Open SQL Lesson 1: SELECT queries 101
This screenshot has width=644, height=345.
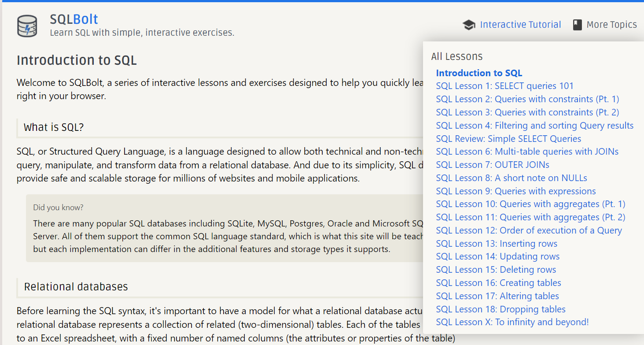[x=505, y=86]
